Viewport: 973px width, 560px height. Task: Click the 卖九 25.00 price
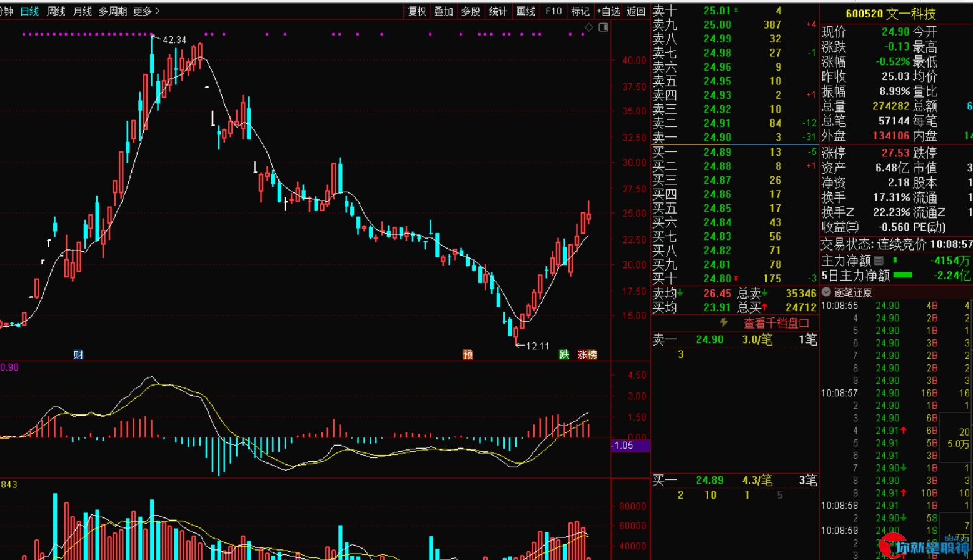(x=717, y=24)
